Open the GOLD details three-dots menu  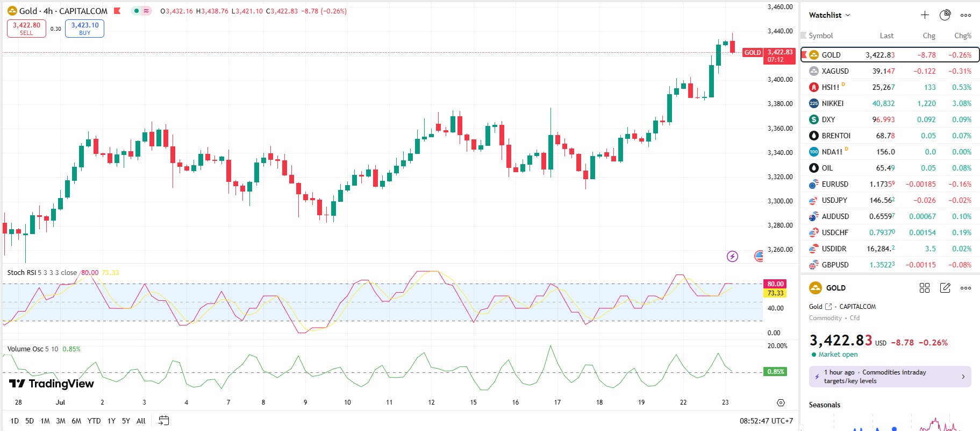coord(966,288)
